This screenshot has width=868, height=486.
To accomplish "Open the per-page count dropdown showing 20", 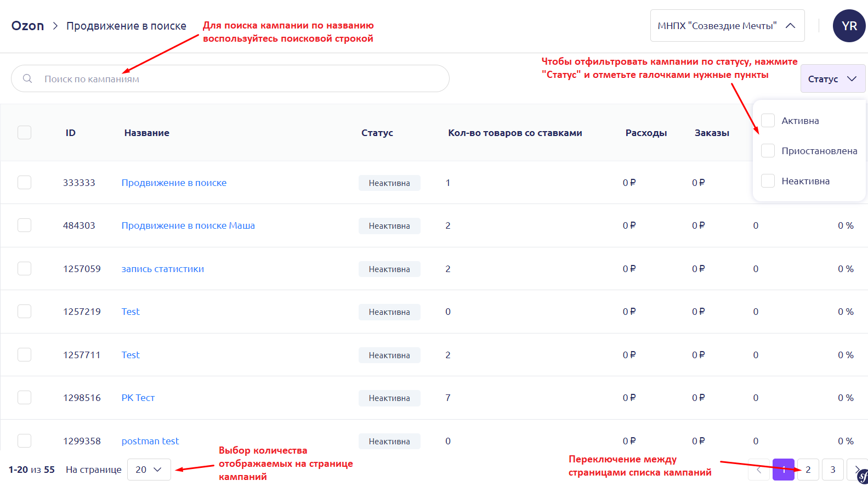I will (x=149, y=470).
